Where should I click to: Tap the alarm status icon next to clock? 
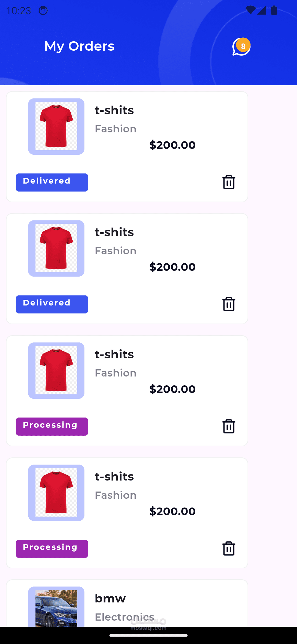click(x=43, y=11)
